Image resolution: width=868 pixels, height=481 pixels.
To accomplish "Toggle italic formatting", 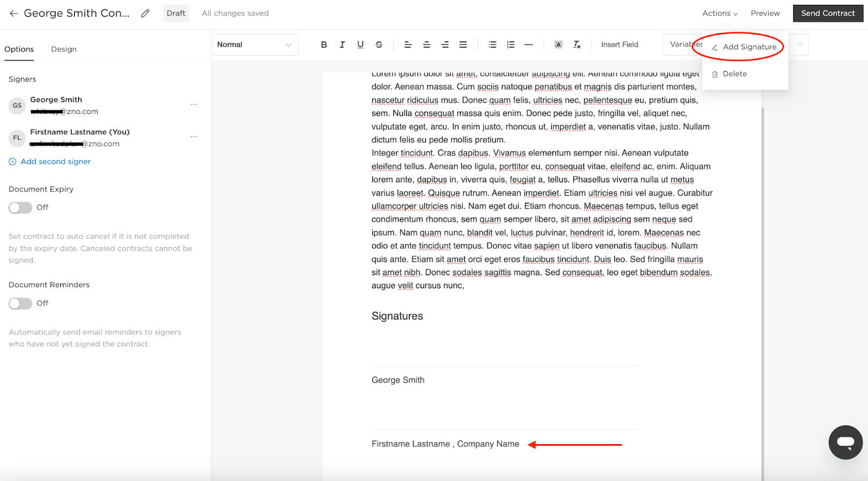I will click(x=342, y=45).
